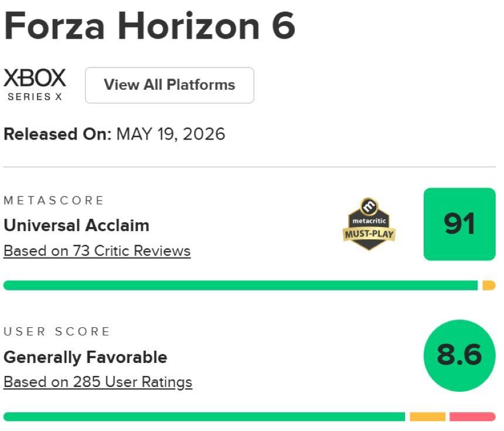The height and width of the screenshot is (431, 504).
Task: Click the Released On label
Action: 57,134
